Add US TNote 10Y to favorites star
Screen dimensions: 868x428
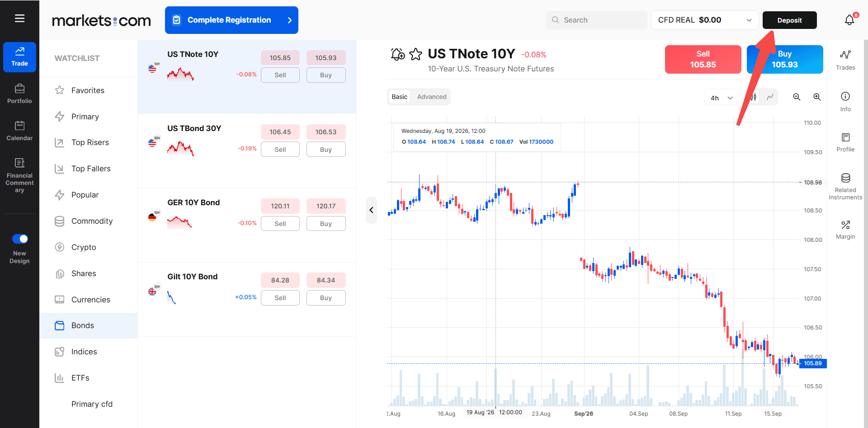click(x=415, y=54)
